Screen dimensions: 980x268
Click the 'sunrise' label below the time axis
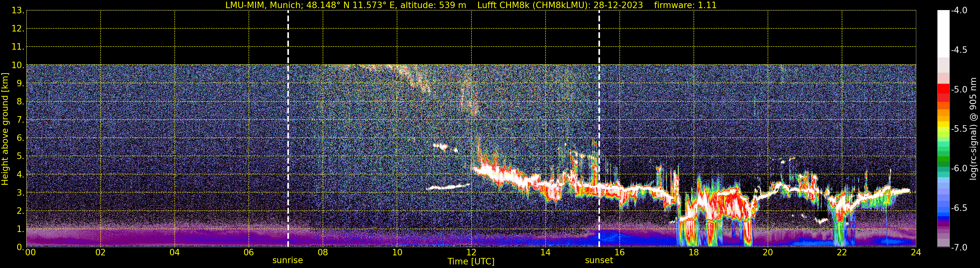click(x=288, y=261)
